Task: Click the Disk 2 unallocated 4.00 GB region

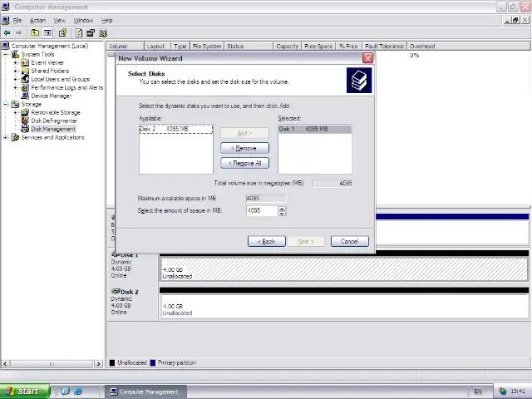Action: click(x=344, y=307)
